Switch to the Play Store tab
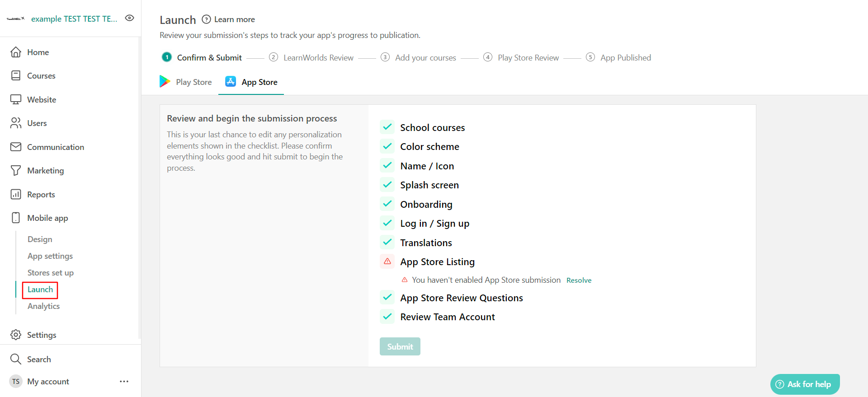This screenshot has width=868, height=397. (x=186, y=82)
